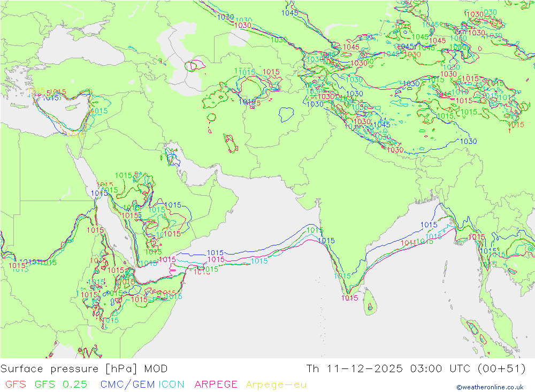Screen dimensions: 535x392
Task: Click the magenta 1015 label south of India
Action: click(350, 298)
